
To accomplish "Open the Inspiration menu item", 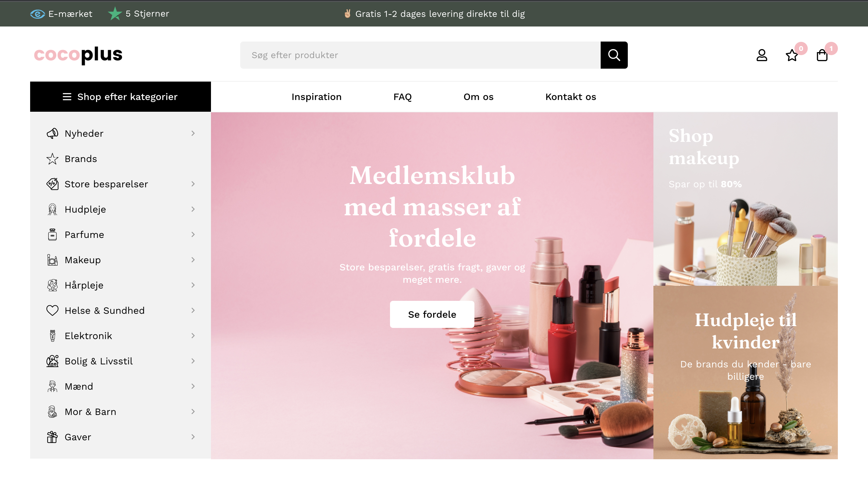I will pyautogui.click(x=316, y=97).
